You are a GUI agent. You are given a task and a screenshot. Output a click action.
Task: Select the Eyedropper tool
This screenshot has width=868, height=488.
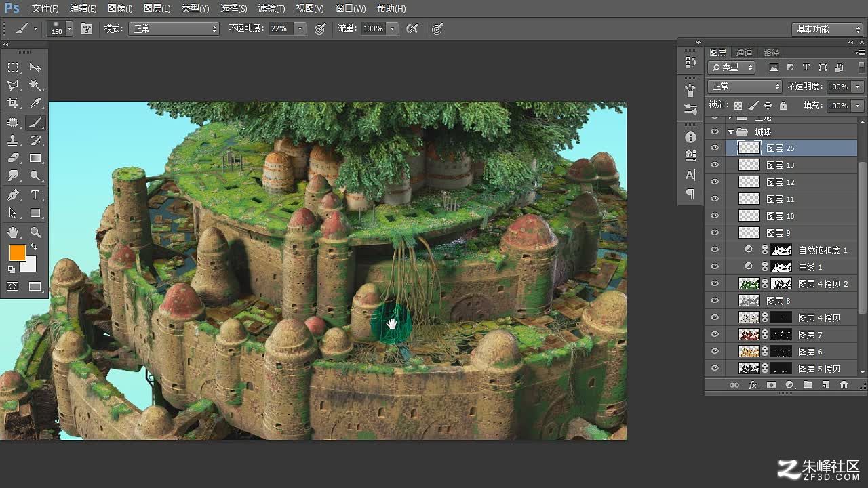(x=35, y=103)
